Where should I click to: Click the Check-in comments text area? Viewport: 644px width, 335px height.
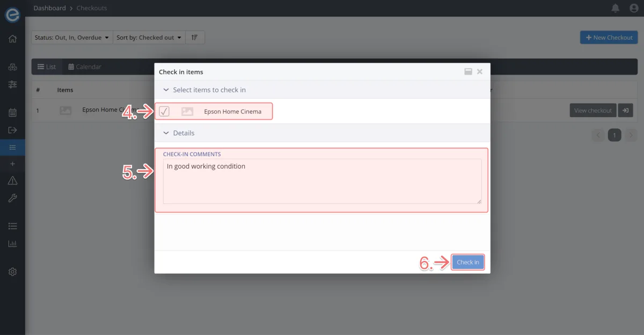322,181
